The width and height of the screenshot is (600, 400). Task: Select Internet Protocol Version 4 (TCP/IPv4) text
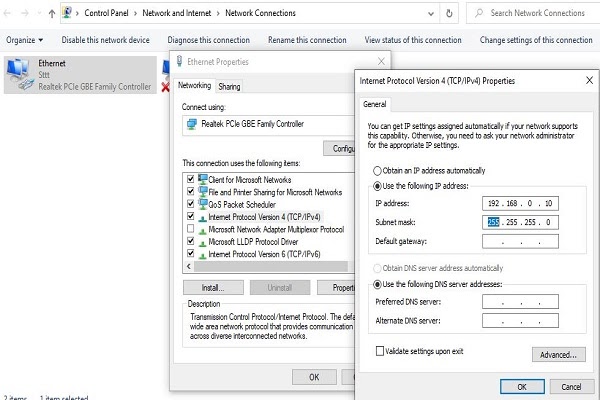264,217
